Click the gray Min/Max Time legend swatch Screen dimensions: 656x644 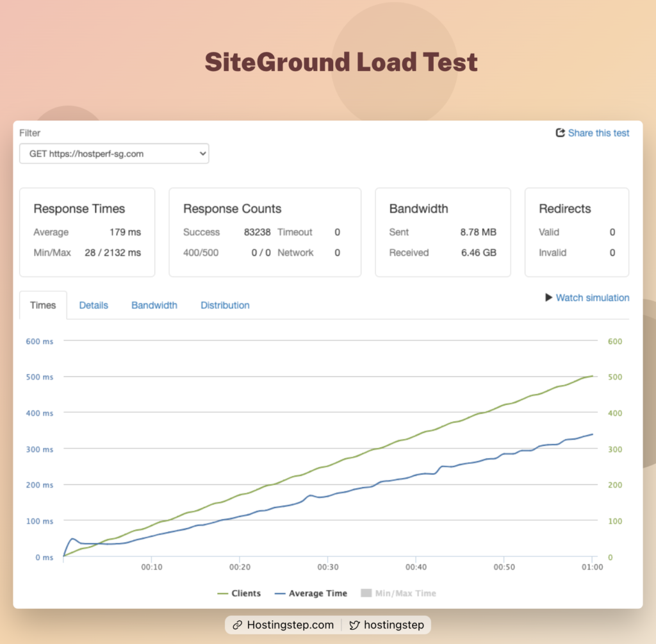pos(366,593)
